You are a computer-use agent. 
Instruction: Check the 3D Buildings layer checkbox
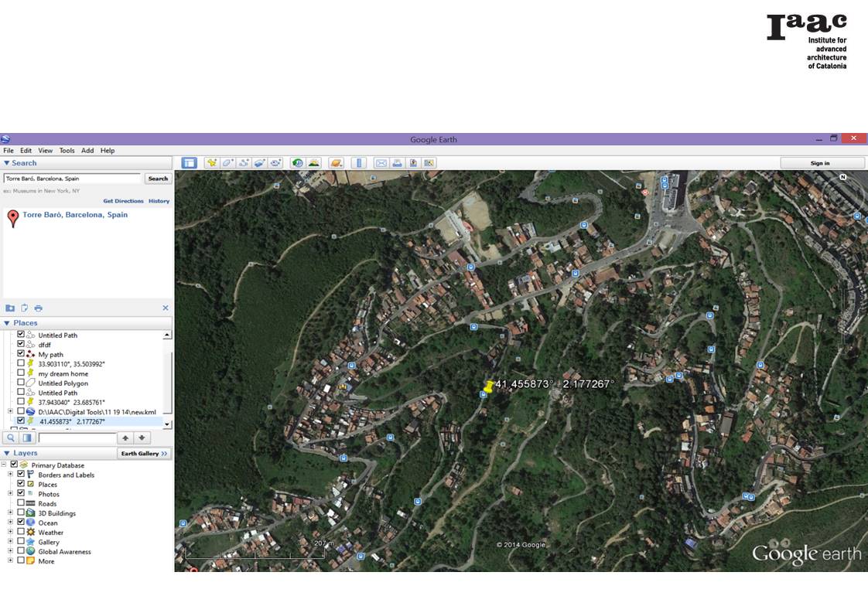21,513
